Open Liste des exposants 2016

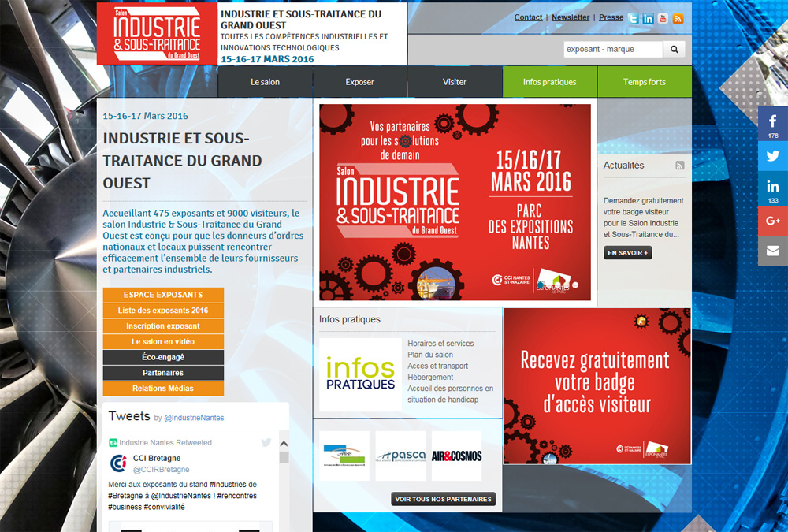(x=163, y=311)
